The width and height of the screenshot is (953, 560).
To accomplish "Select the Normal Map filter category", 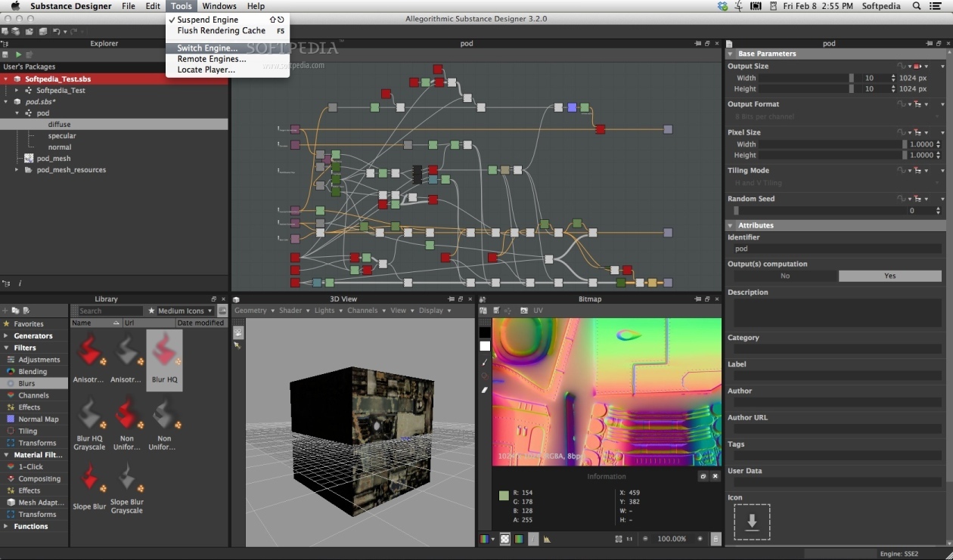I will coord(38,419).
